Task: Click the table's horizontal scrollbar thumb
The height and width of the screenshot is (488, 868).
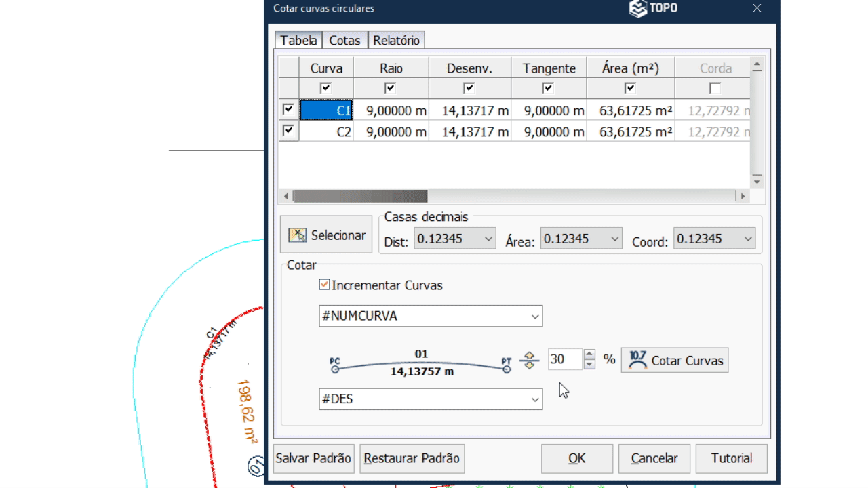Action: click(361, 197)
